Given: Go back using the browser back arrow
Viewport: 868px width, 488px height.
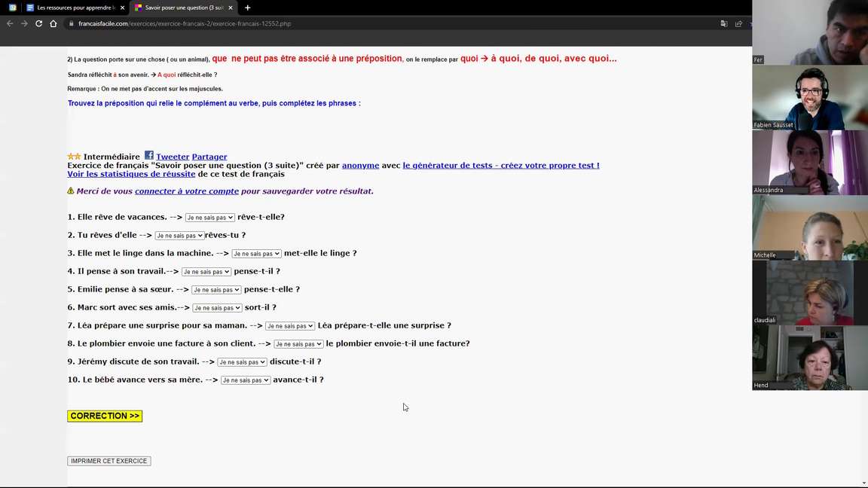Looking at the screenshot, I should pyautogui.click(x=10, y=24).
